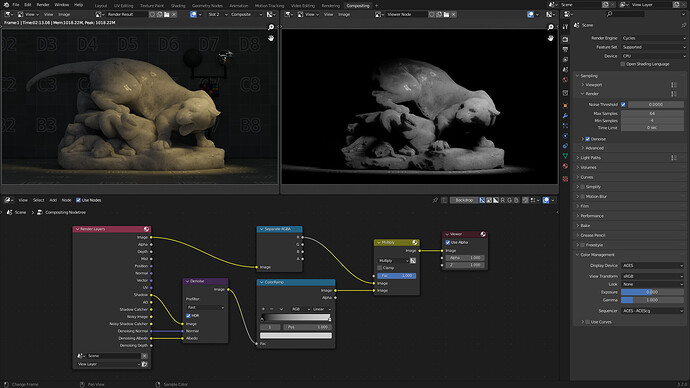This screenshot has height=388, width=690.
Task: Open the Object properties tab
Action: (565, 106)
